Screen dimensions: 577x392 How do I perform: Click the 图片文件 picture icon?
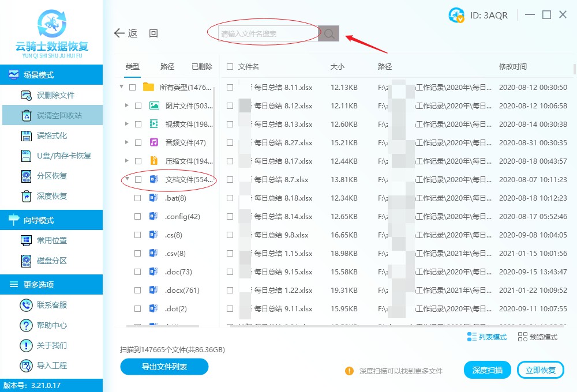click(x=154, y=105)
